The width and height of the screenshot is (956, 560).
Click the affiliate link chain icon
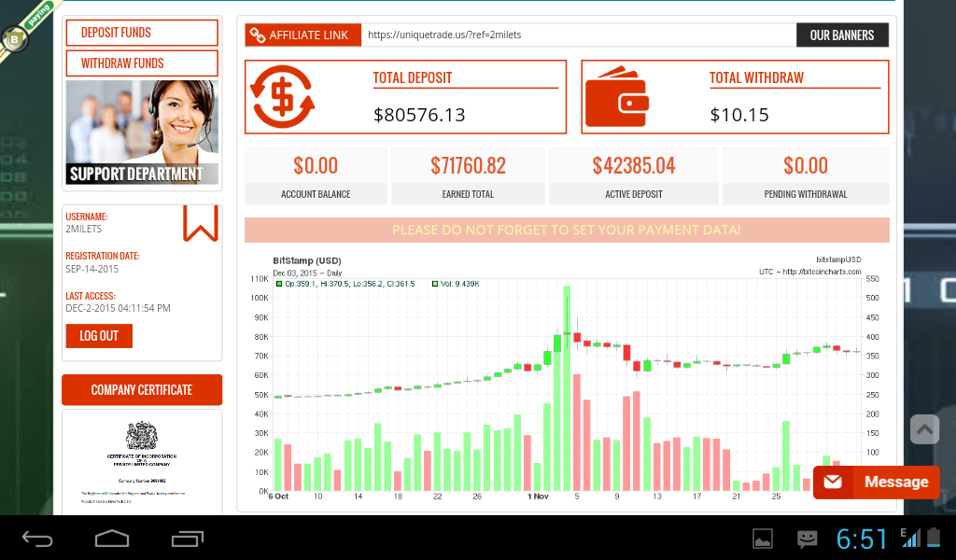click(x=257, y=35)
